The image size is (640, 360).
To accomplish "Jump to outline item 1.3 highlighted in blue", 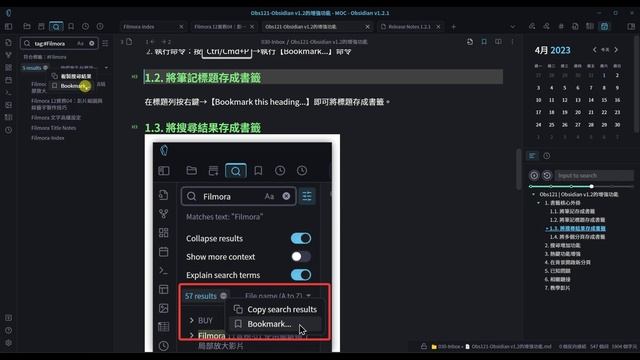I will point(577,228).
